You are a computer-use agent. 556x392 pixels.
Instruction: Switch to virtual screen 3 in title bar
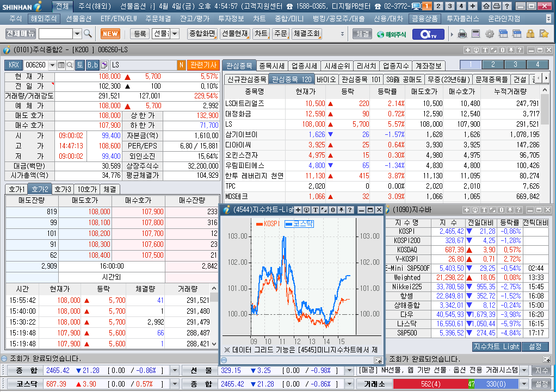(x=450, y=6)
